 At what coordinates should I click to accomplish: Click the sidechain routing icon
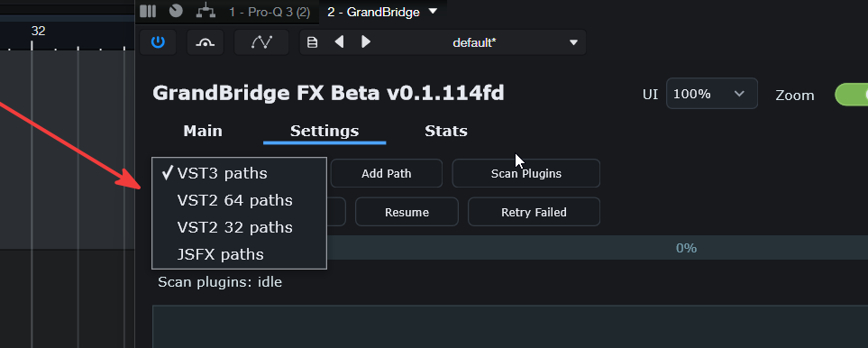point(206,42)
